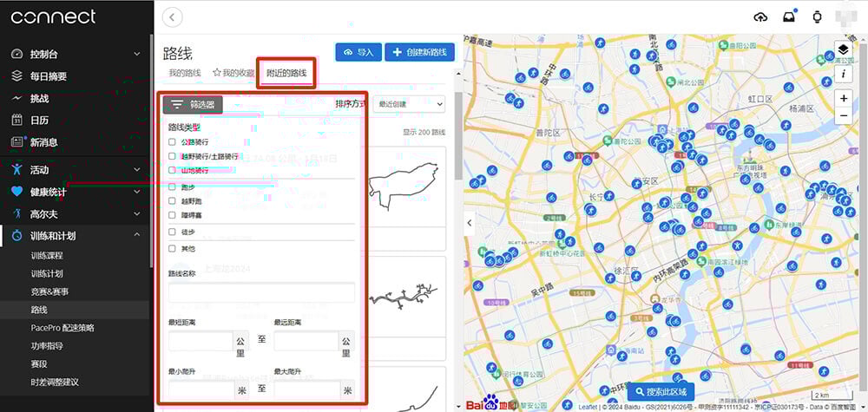This screenshot has width=868, height=412.
Task: Check the 障碍赛 route type
Action: (x=172, y=214)
